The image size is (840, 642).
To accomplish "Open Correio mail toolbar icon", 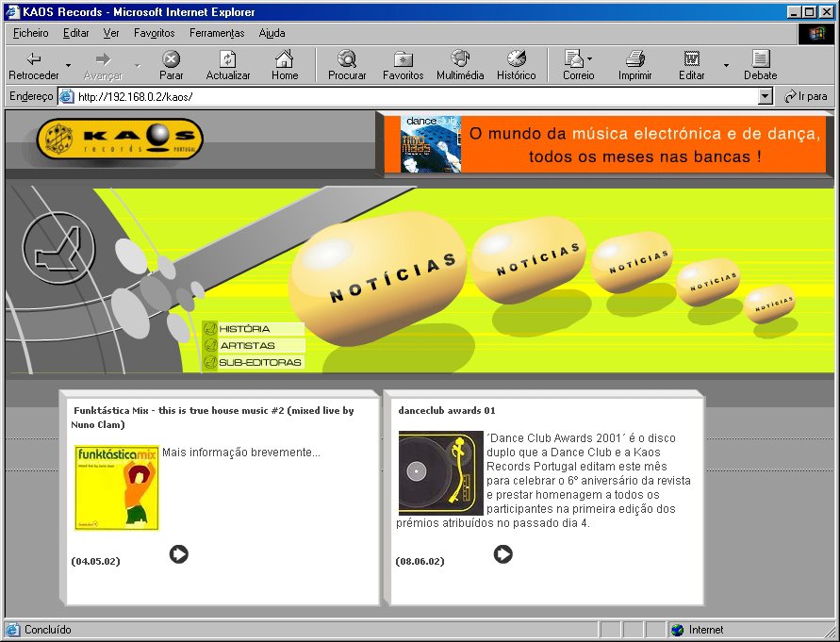I will pyautogui.click(x=574, y=58).
